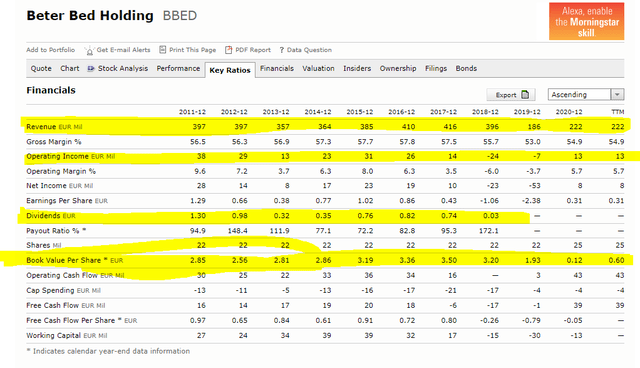This screenshot has width=640, height=368.
Task: Select the Key Ratios tab
Action: point(230,70)
